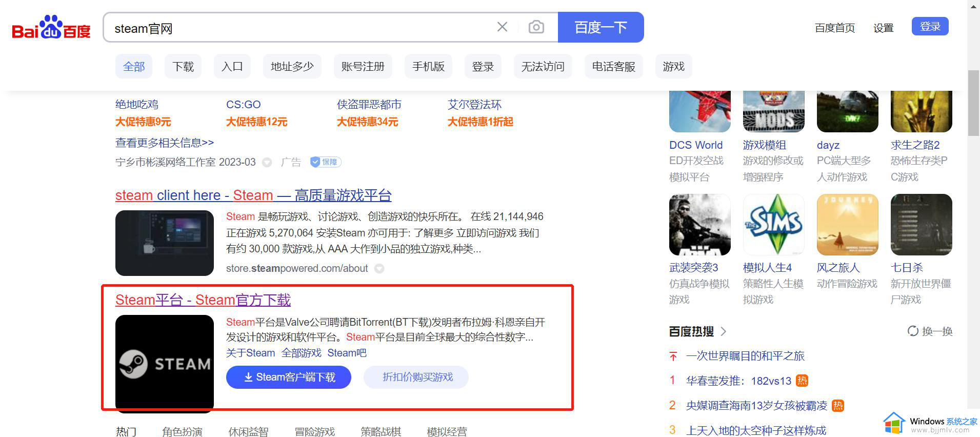980x437 pixels.
Task: Open hot search 华春莹发推：182vs13
Action: [x=738, y=381]
